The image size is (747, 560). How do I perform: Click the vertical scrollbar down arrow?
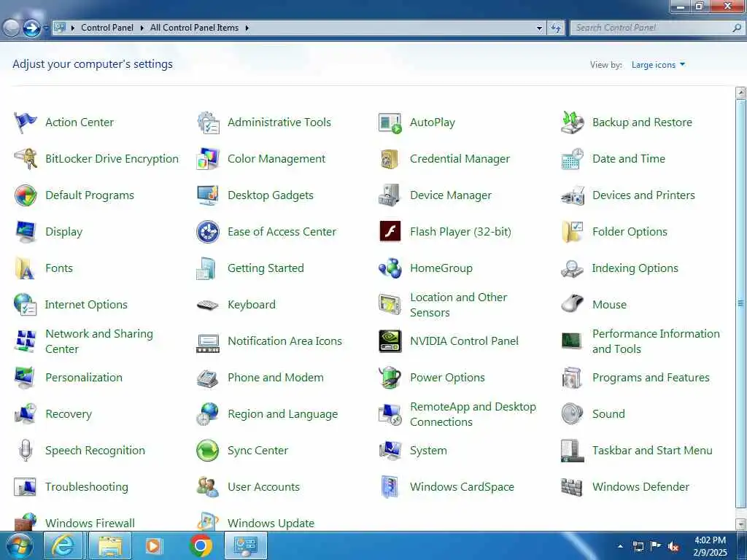coord(740,524)
